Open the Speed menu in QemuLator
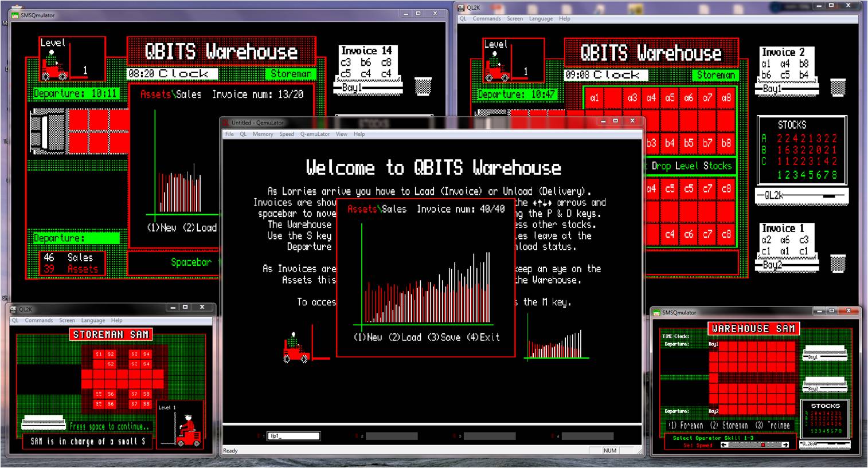This screenshot has width=868, height=468. (287, 134)
